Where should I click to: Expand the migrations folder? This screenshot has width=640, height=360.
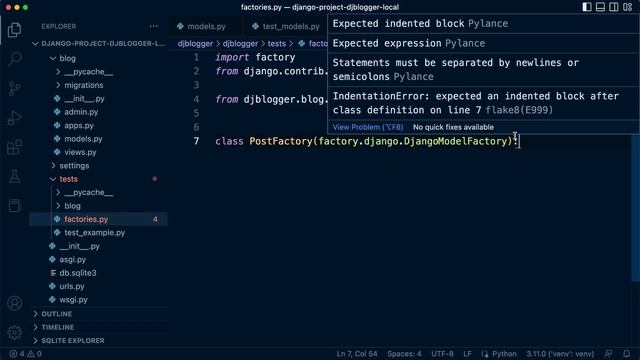click(84, 85)
